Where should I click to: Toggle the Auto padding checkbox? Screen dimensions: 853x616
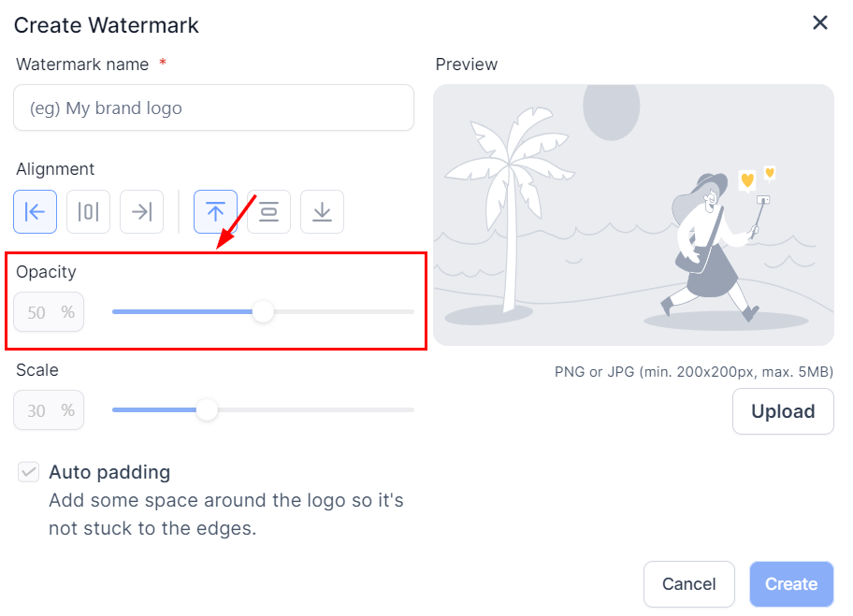(28, 472)
